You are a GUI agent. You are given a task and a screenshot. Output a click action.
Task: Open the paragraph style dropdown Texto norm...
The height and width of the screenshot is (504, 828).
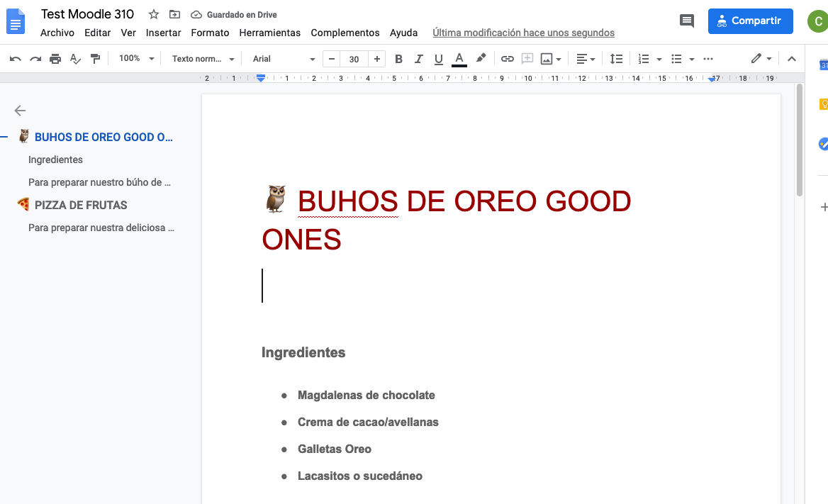coord(203,59)
